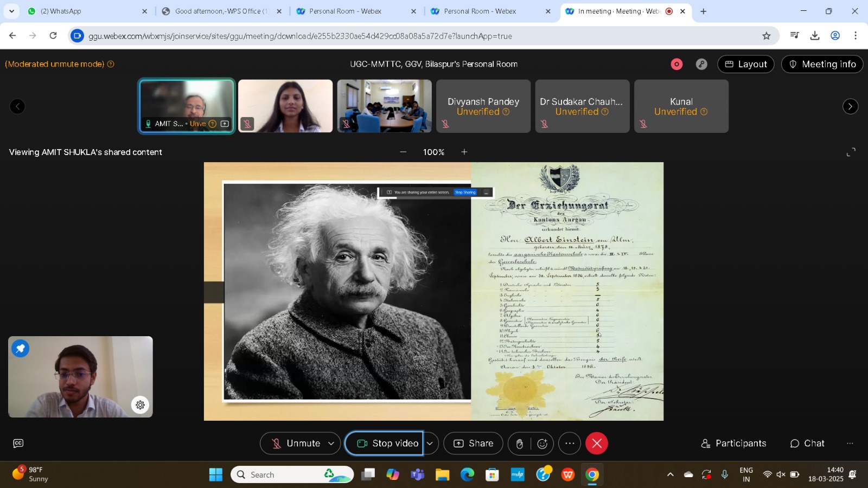Reload the current page
This screenshot has height=488, width=868.
(x=53, y=36)
